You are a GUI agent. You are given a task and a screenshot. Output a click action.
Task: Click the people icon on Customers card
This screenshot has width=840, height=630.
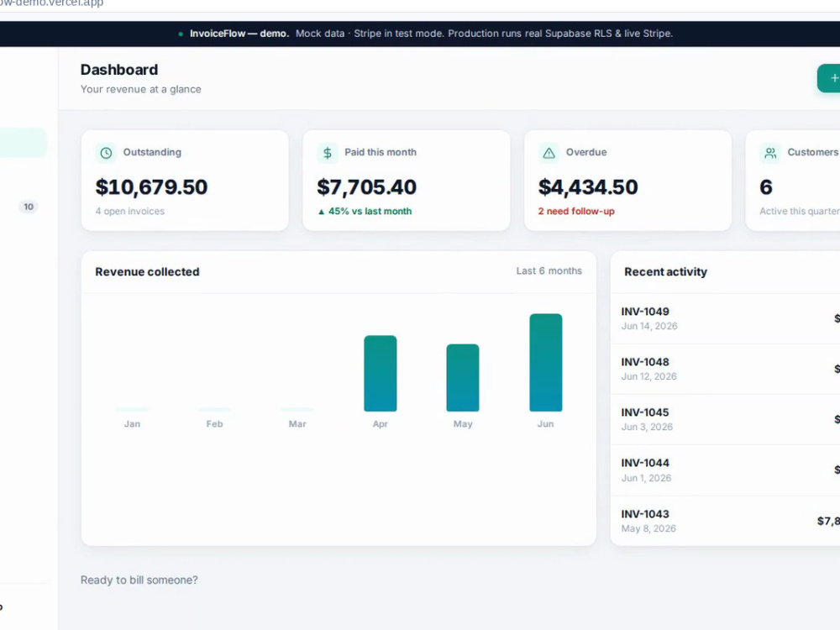(x=770, y=153)
